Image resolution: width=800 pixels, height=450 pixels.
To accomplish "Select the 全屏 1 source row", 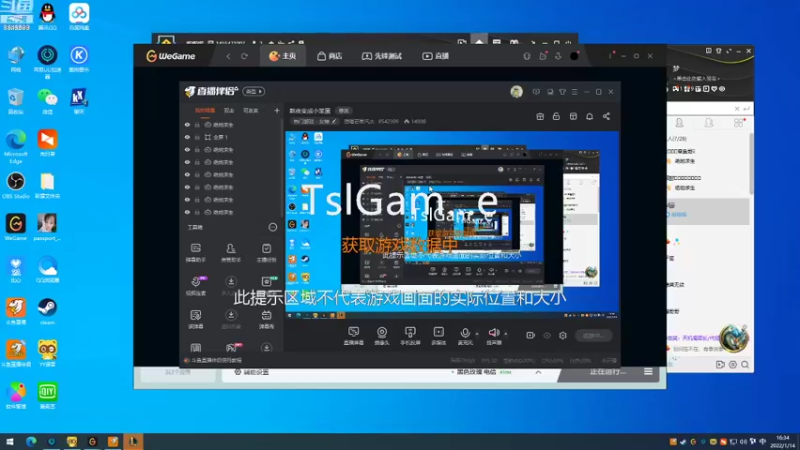I will pyautogui.click(x=232, y=137).
